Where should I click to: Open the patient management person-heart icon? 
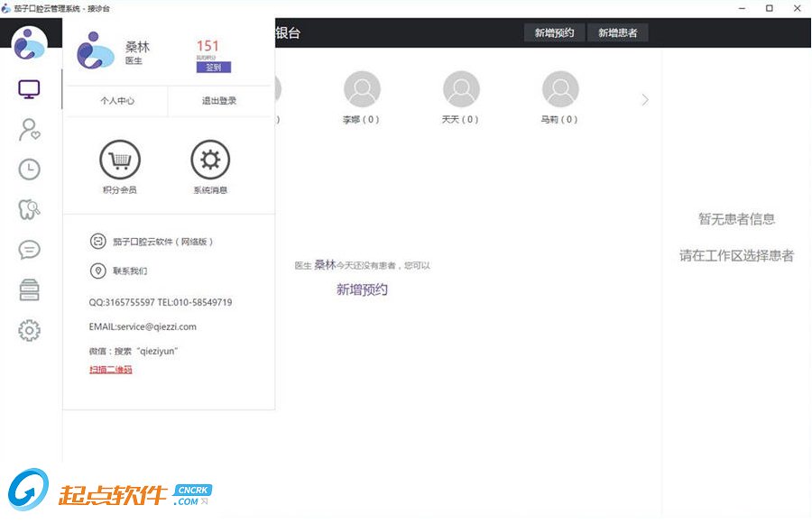click(x=30, y=130)
